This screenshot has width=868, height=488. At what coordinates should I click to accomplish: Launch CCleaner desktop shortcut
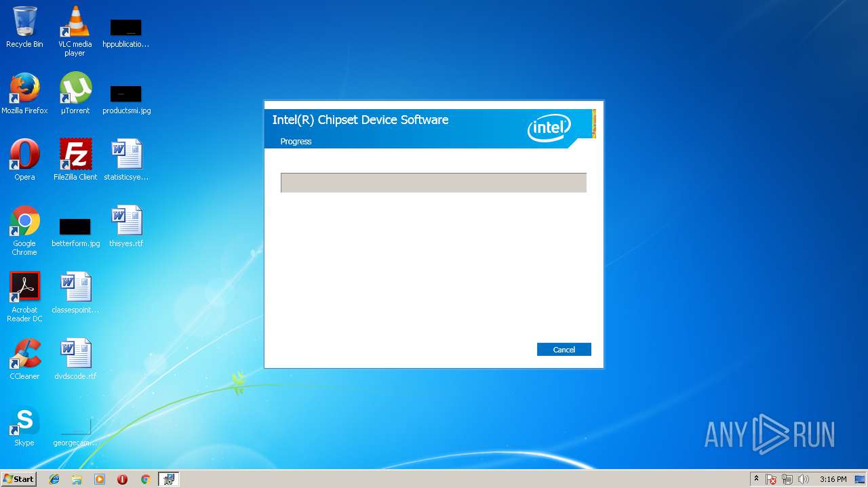point(24,359)
